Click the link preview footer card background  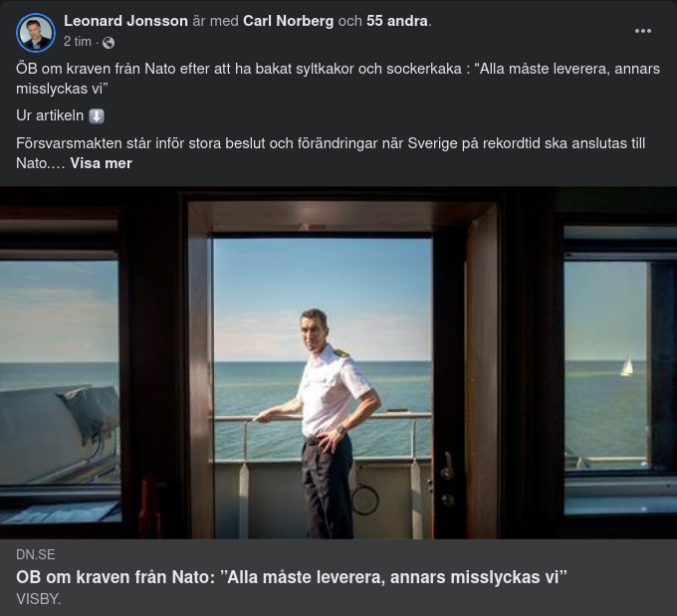338,577
